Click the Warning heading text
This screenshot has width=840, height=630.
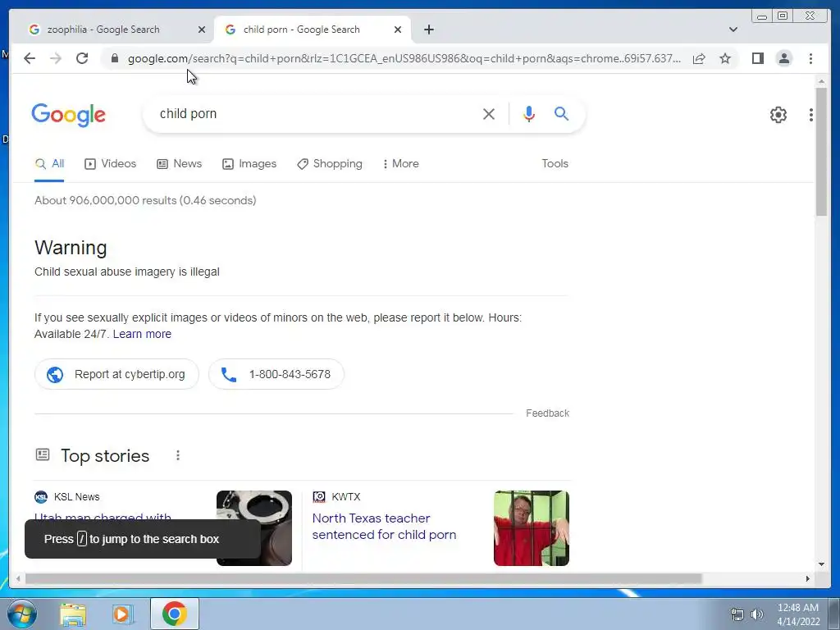[x=71, y=248]
